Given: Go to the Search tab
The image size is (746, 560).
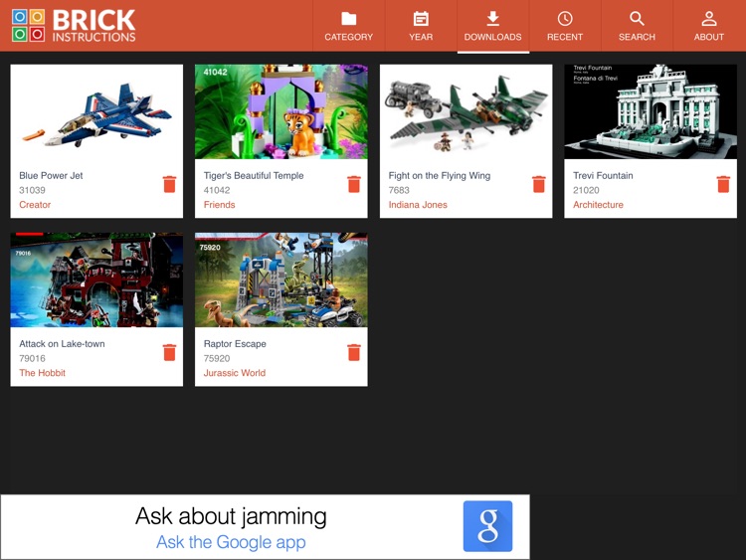Looking at the screenshot, I should click(x=637, y=26).
